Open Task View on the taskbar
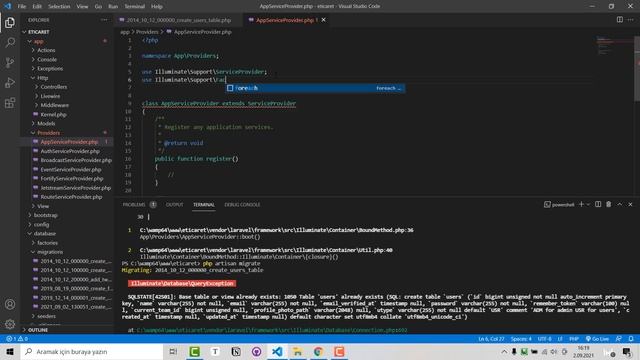 [173, 351]
